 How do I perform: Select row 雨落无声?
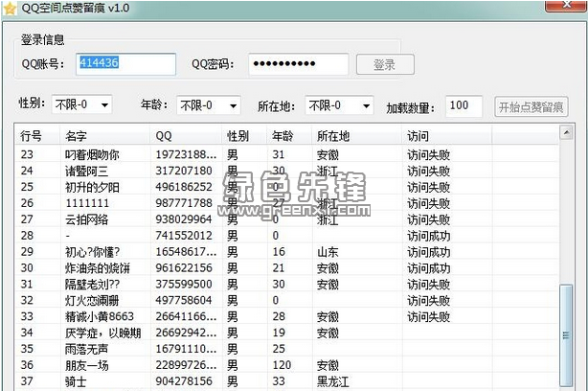coord(287,349)
